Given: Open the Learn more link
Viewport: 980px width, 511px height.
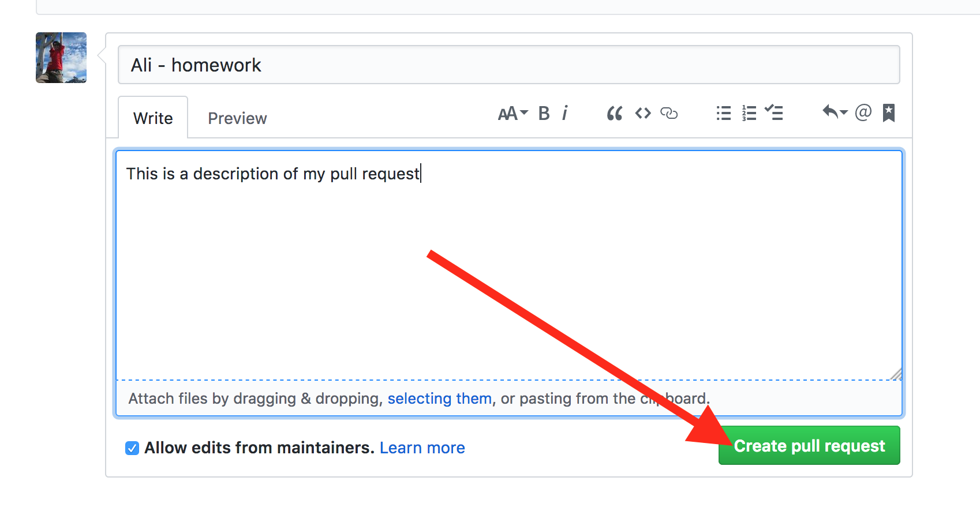Looking at the screenshot, I should pos(422,448).
